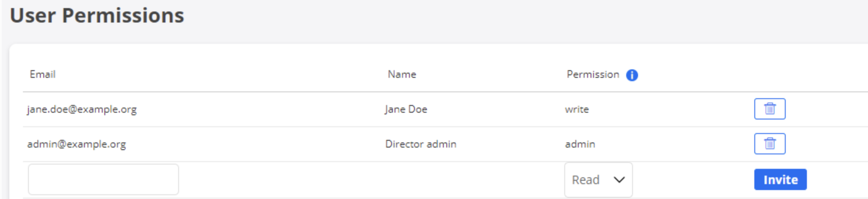Click the Jane Doe table row
This screenshot has height=199, width=868.
pos(445,109)
